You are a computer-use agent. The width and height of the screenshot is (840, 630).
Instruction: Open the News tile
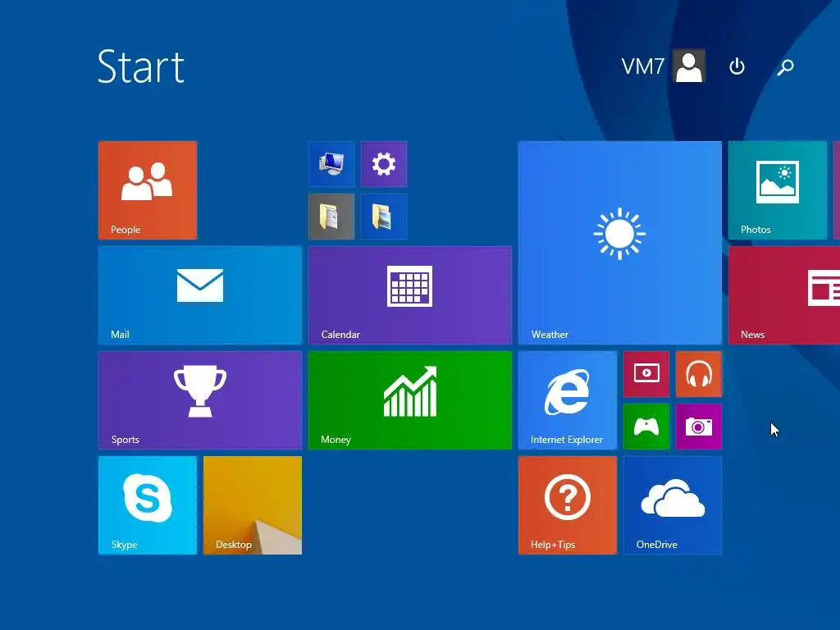coord(784,295)
